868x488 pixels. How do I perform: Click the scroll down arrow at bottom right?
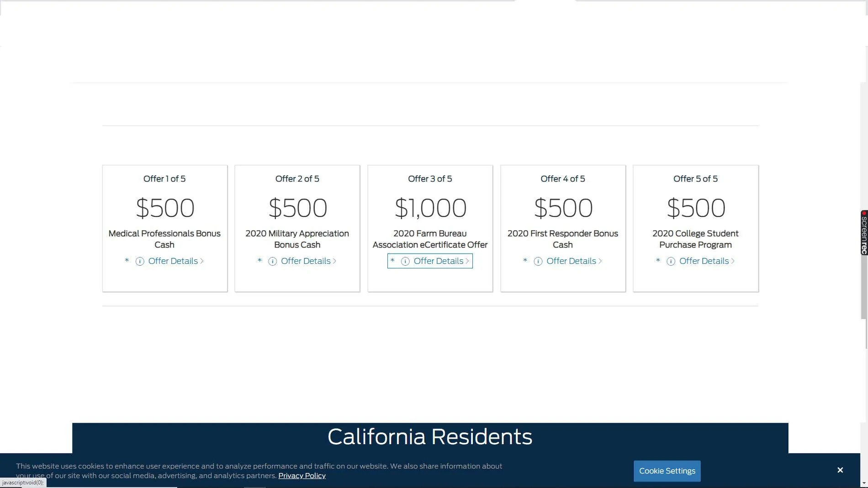(863, 483)
